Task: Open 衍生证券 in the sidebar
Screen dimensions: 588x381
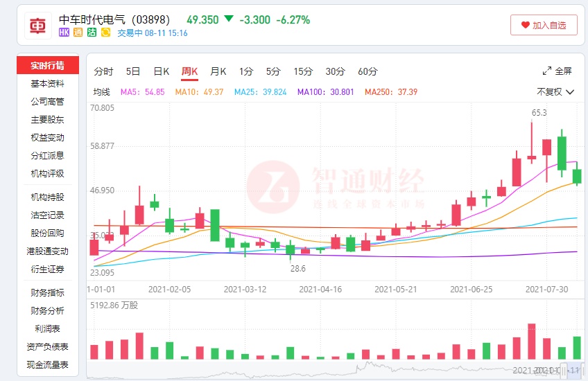Action: 48,269
